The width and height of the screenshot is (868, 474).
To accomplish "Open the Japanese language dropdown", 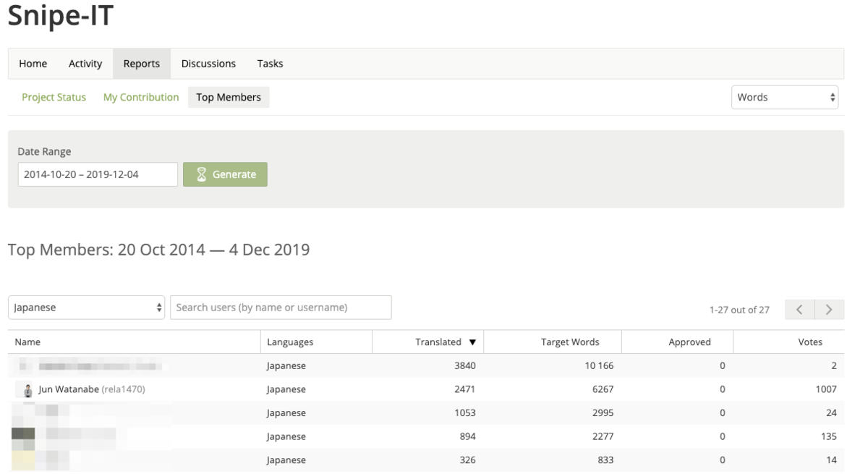I will click(87, 308).
